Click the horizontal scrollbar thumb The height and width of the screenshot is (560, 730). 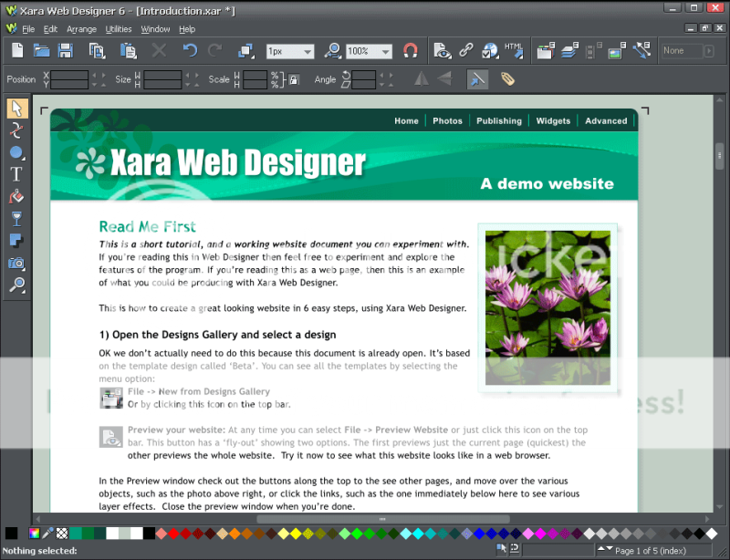(382, 519)
